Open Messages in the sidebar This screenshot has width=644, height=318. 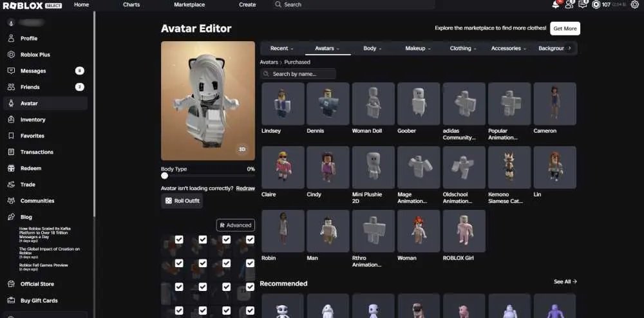(45, 71)
